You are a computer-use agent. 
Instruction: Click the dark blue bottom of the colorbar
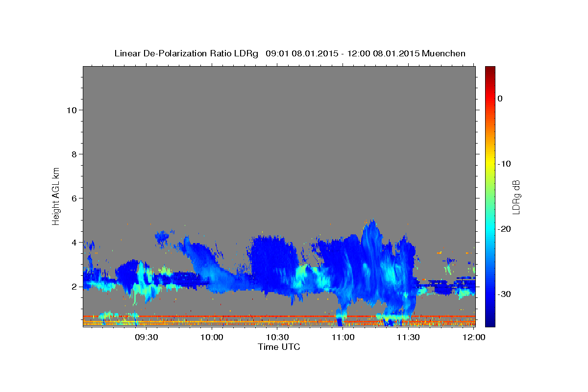490,322
